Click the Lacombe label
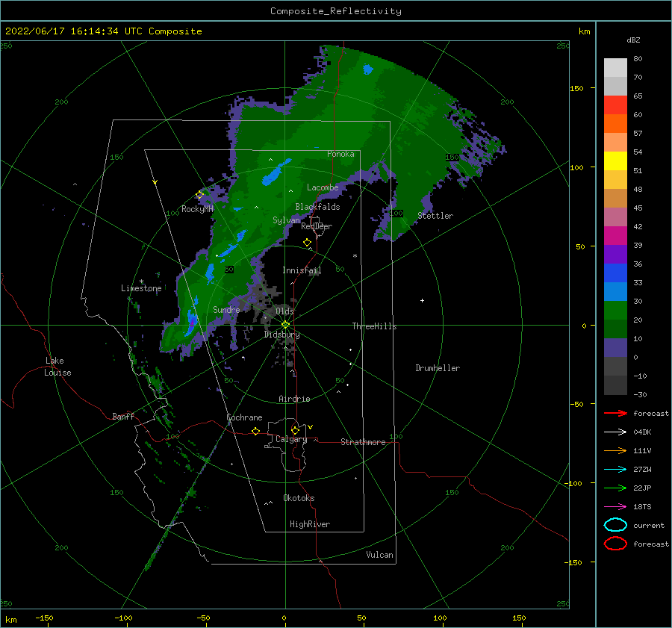Image resolution: width=672 pixels, height=628 pixels. (323, 187)
